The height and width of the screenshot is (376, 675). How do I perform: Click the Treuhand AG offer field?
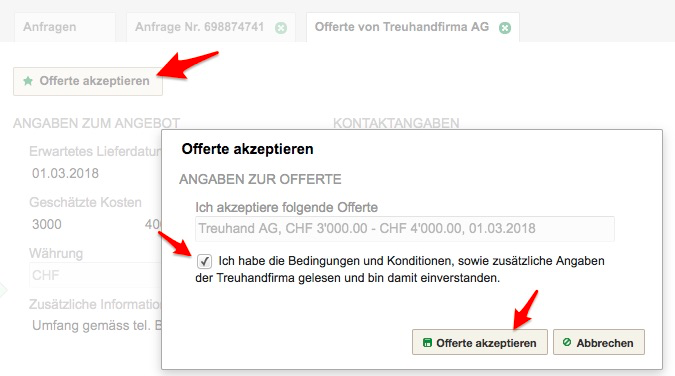405,229
